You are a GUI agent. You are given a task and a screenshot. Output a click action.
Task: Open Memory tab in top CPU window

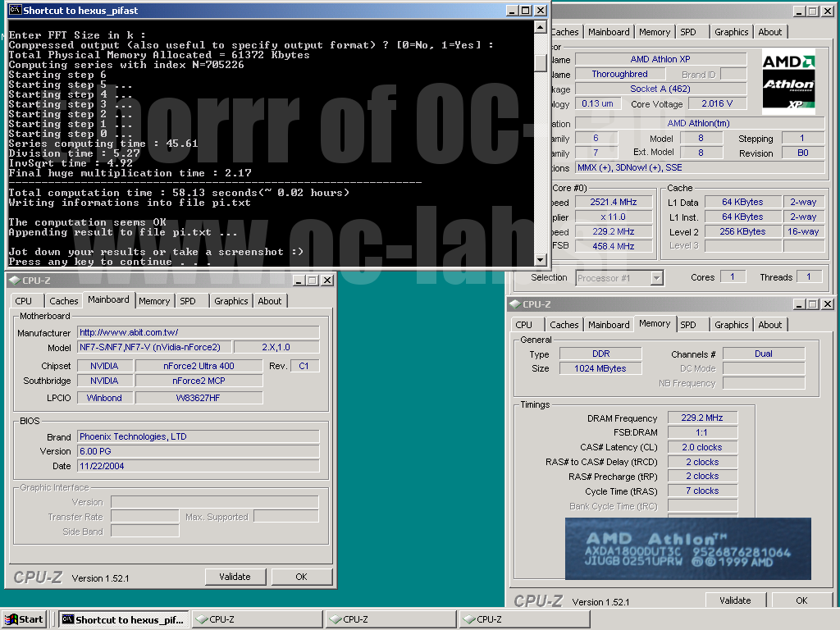(x=655, y=32)
